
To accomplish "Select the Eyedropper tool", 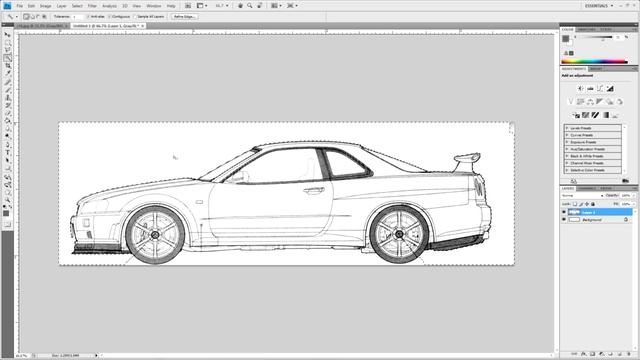I will click(7, 73).
